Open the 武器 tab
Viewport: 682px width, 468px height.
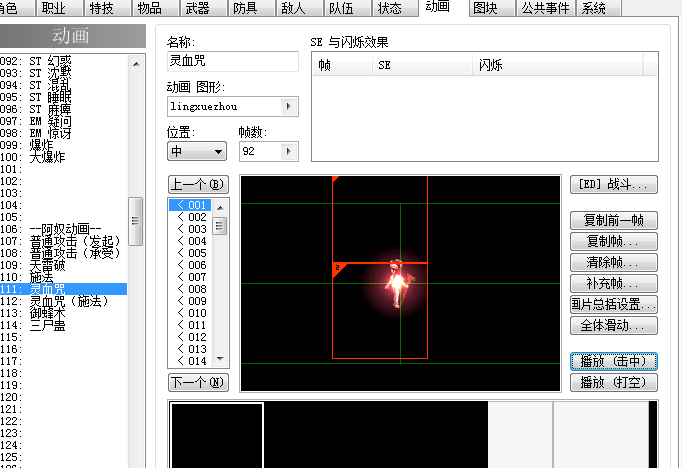tap(202, 8)
